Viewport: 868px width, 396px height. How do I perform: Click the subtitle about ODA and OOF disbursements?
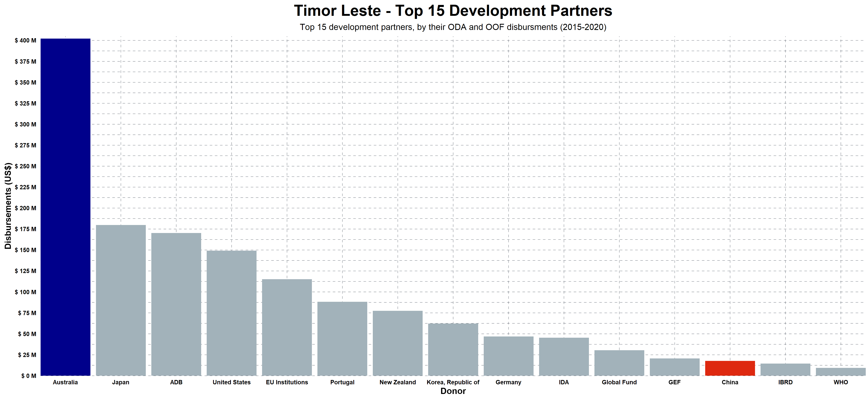[453, 27]
